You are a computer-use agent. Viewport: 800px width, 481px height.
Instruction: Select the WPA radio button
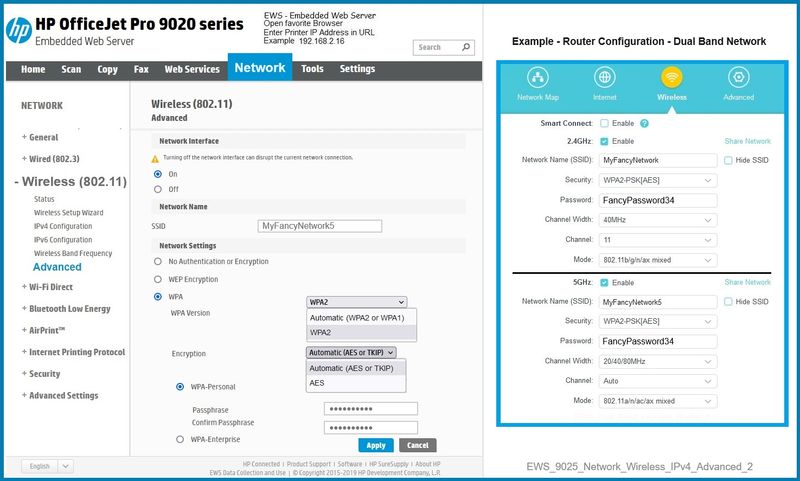click(158, 297)
